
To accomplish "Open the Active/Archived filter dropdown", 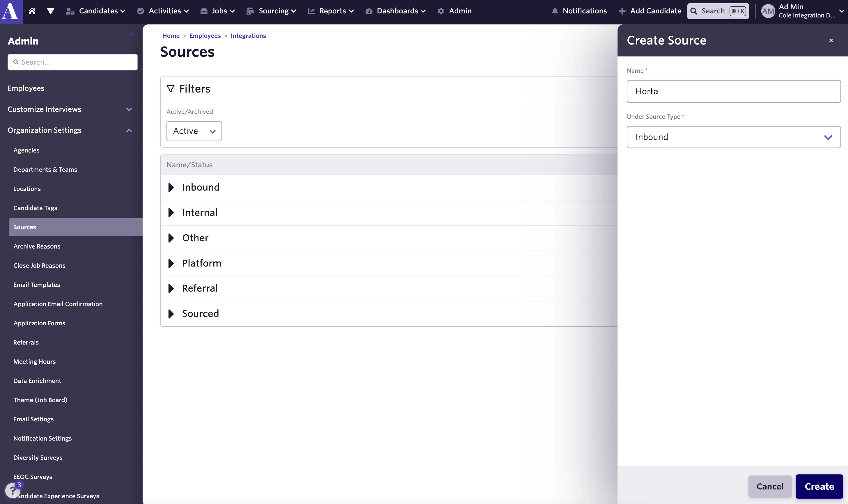I will click(x=194, y=131).
